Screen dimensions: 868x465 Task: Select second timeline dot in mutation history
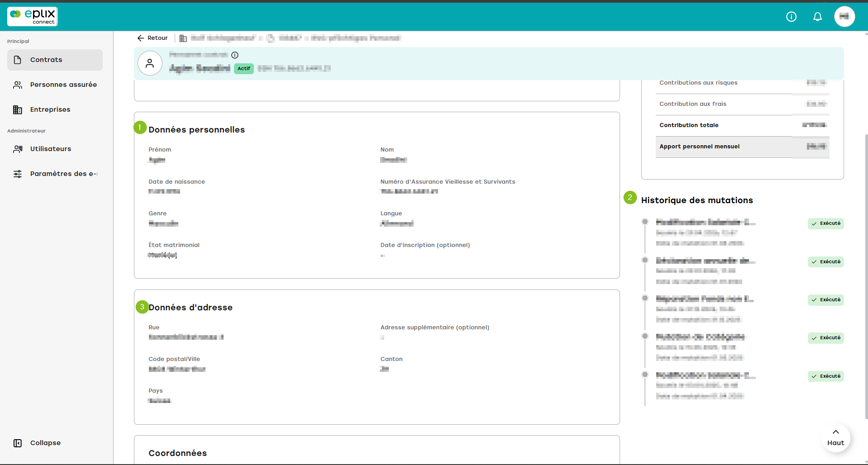(645, 260)
